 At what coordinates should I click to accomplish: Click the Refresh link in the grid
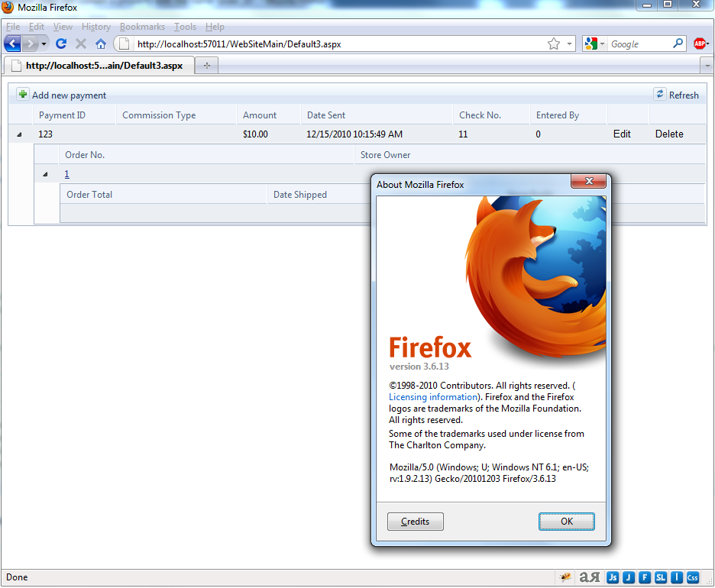point(684,95)
